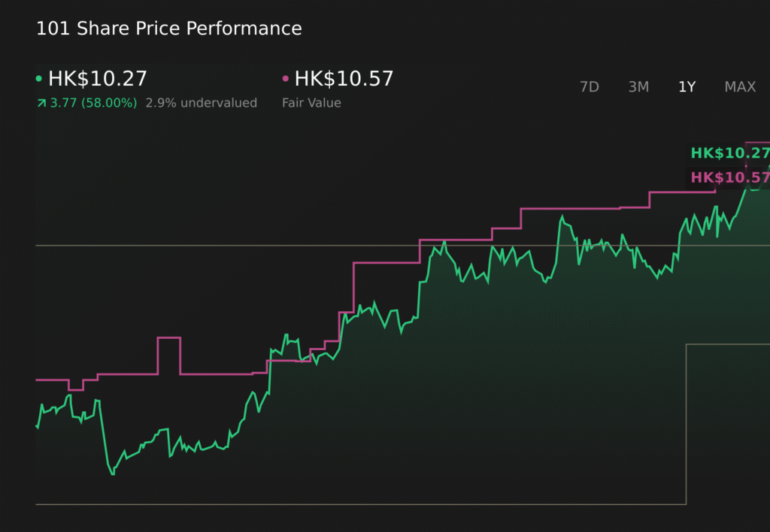770x532 pixels.
Task: Toggle the 1Y range selector off
Action: (x=686, y=86)
